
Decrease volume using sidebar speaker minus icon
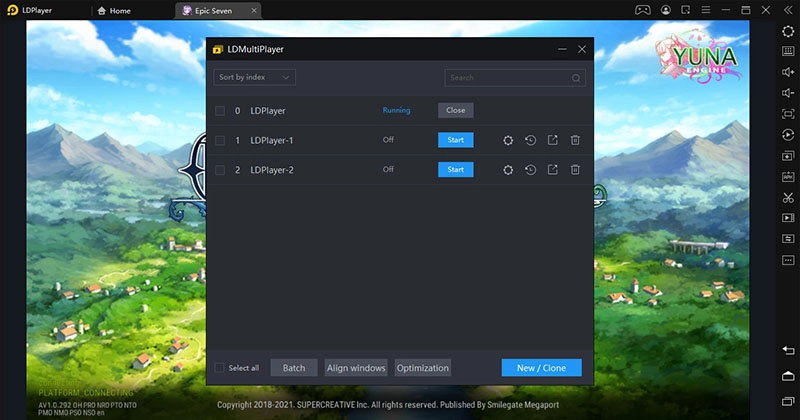[x=788, y=92]
